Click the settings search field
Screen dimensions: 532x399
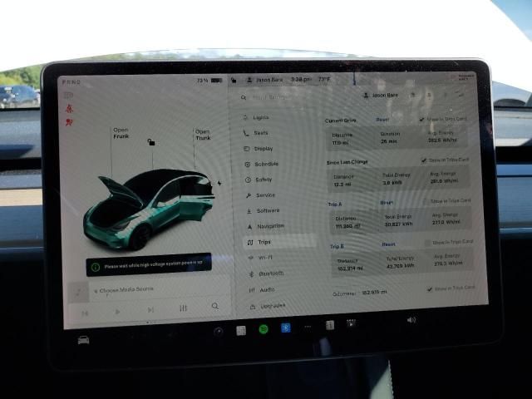pos(274,98)
